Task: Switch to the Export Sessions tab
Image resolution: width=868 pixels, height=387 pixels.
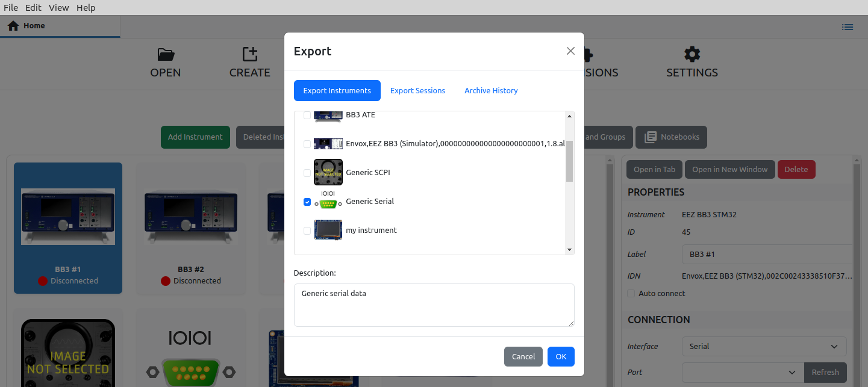Action: pyautogui.click(x=417, y=91)
